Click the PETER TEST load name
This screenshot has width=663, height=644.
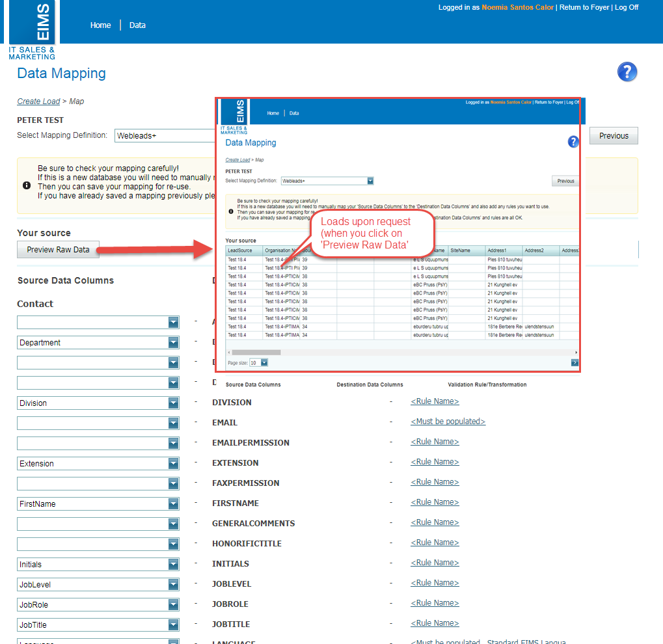pos(40,120)
